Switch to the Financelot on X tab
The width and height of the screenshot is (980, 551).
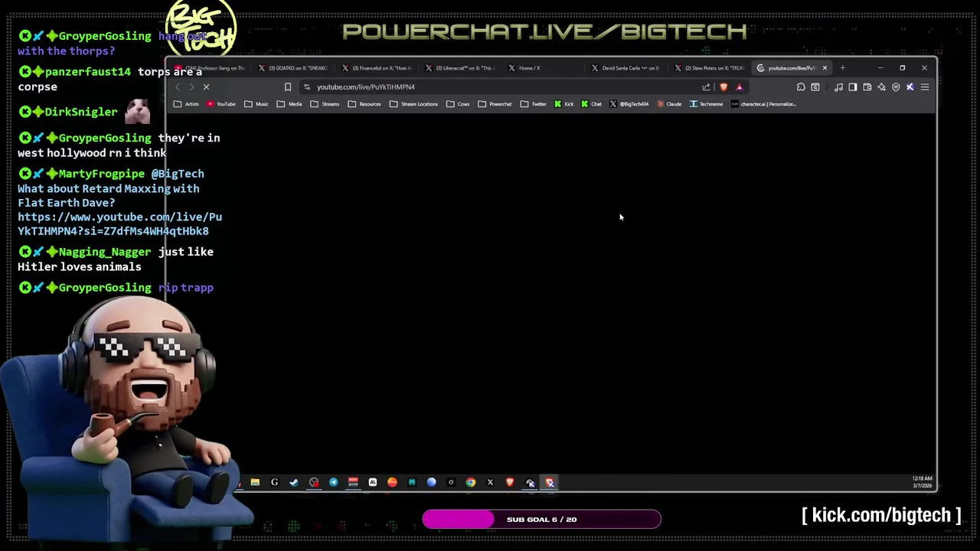(377, 68)
